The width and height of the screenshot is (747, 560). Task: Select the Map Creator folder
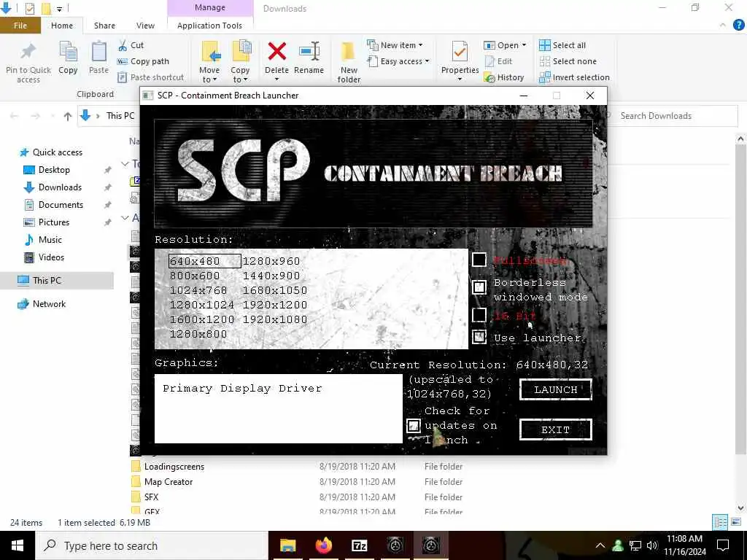(169, 482)
